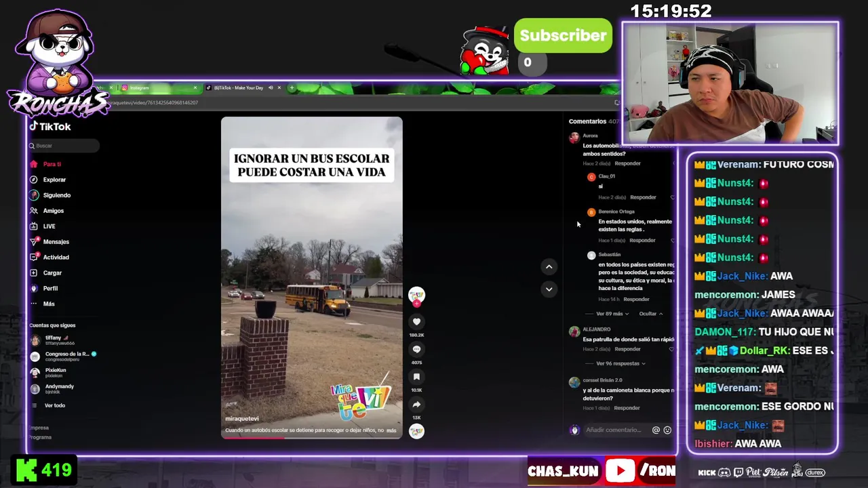Click the green Subscriber badge overlay
The width and height of the screenshot is (868, 488).
(x=563, y=35)
